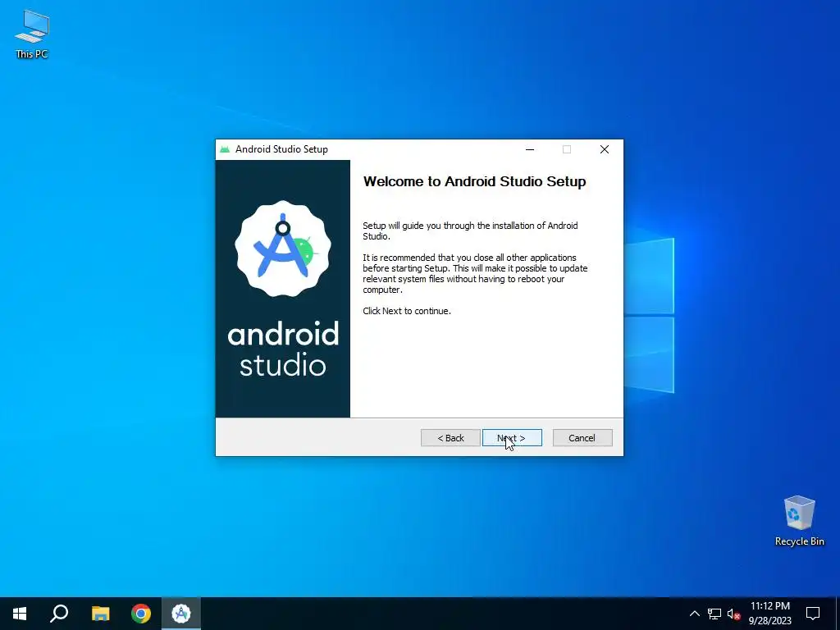Click the 'Welcome to Android Studio Setup' heading

pyautogui.click(x=475, y=181)
